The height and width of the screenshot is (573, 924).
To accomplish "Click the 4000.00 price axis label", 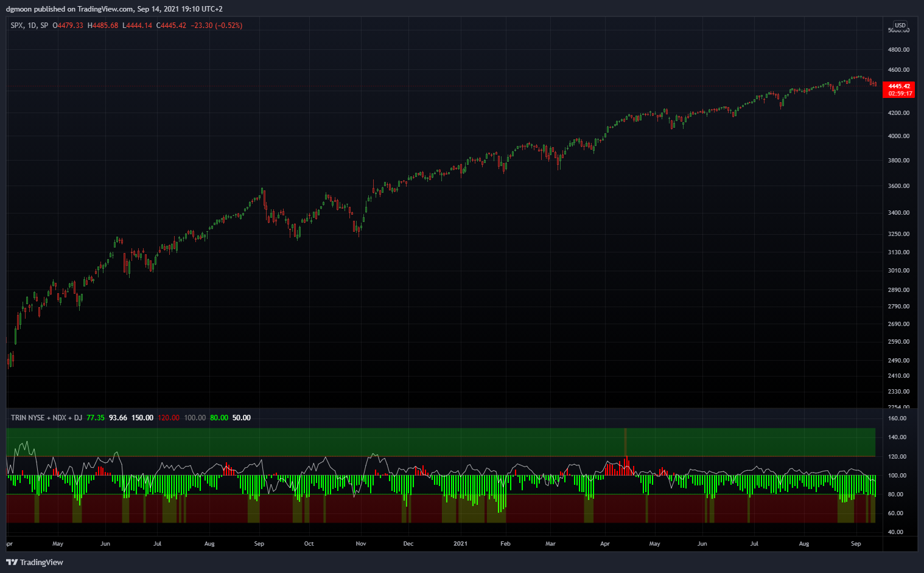I will click(x=898, y=136).
